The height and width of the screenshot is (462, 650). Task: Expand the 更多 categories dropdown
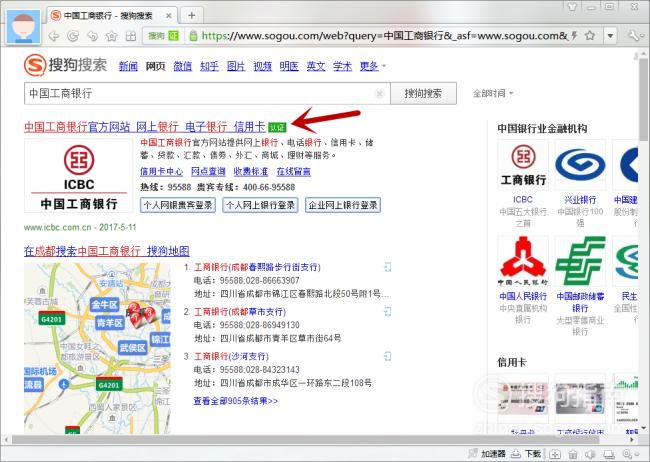[x=372, y=66]
